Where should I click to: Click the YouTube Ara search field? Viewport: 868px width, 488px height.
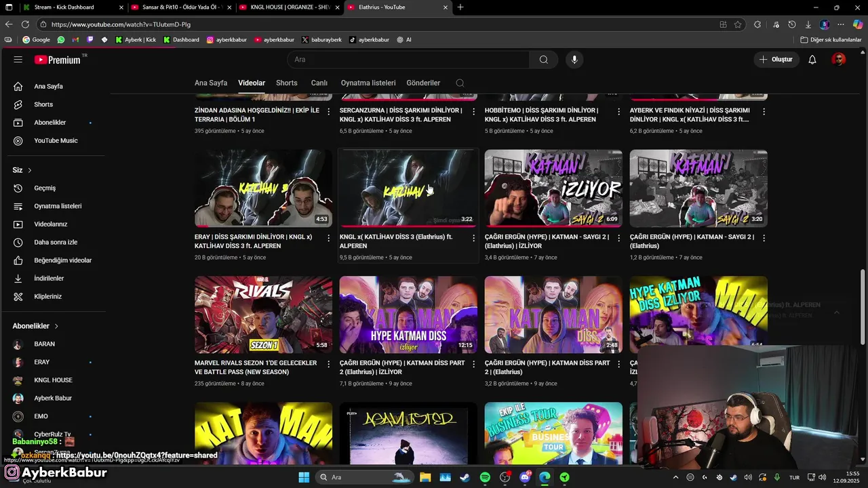(x=409, y=60)
